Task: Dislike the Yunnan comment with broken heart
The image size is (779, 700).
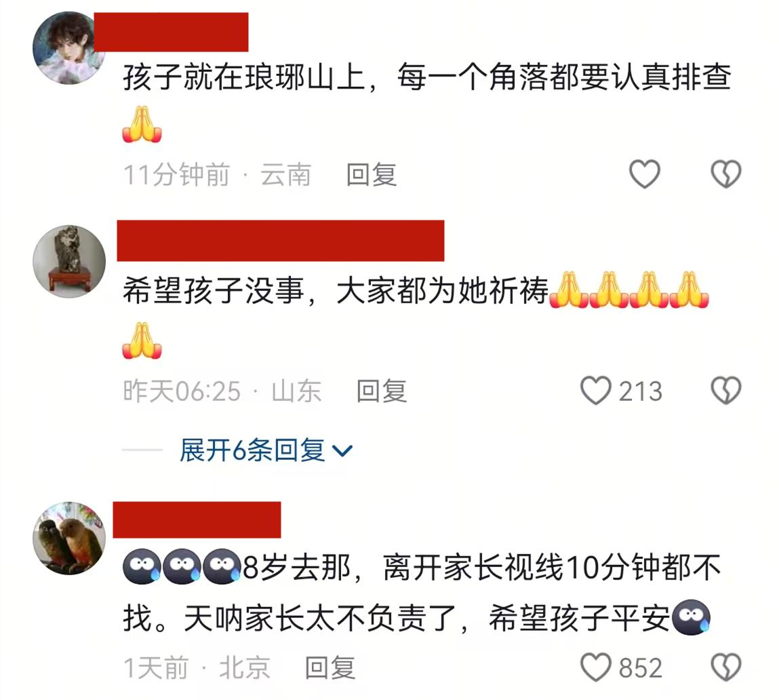Action: pos(726,174)
